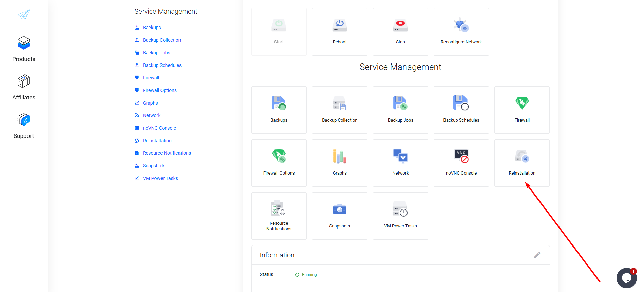Click the Stop server icon

pyautogui.click(x=400, y=25)
